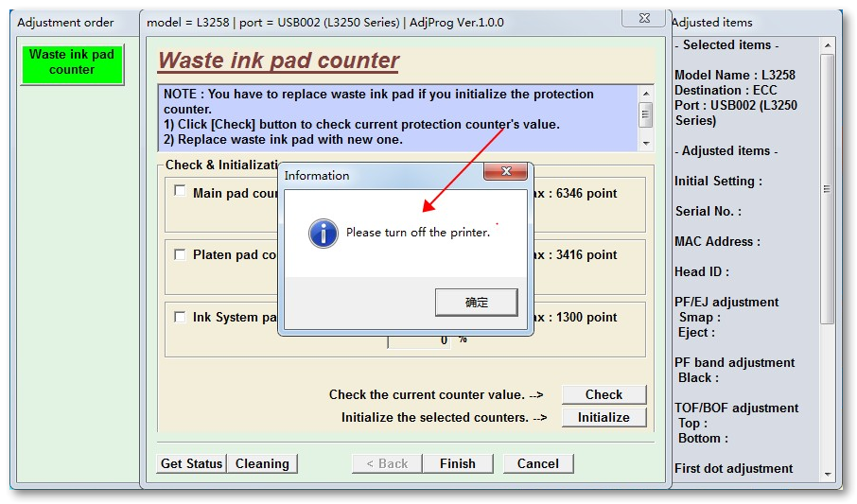Click the NOTE box scroll down arrow
The image size is (857, 504).
pos(646,143)
